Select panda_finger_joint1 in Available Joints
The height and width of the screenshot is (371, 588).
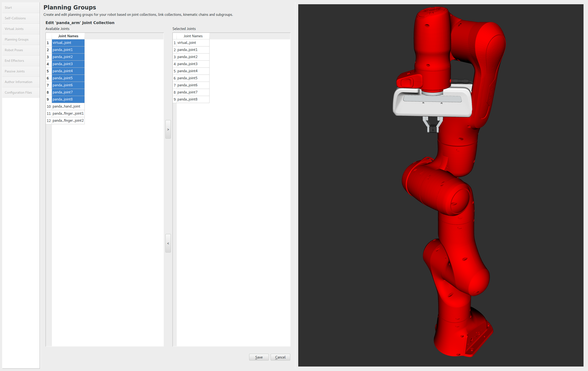(x=68, y=113)
